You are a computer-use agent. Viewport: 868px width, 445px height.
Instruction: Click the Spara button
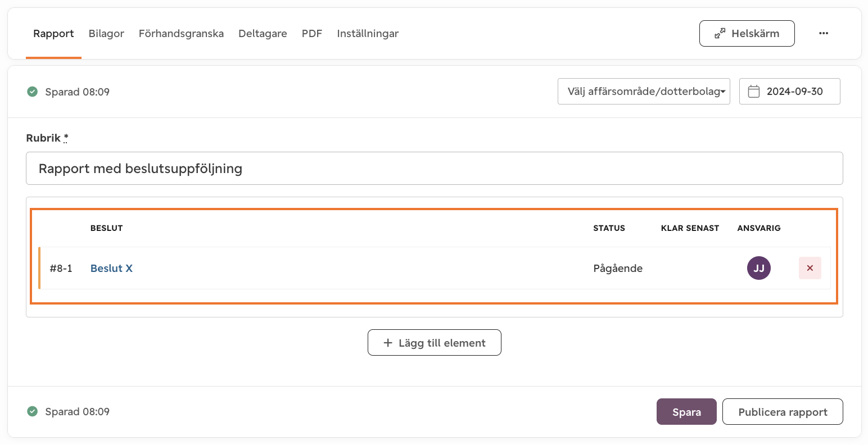686,412
